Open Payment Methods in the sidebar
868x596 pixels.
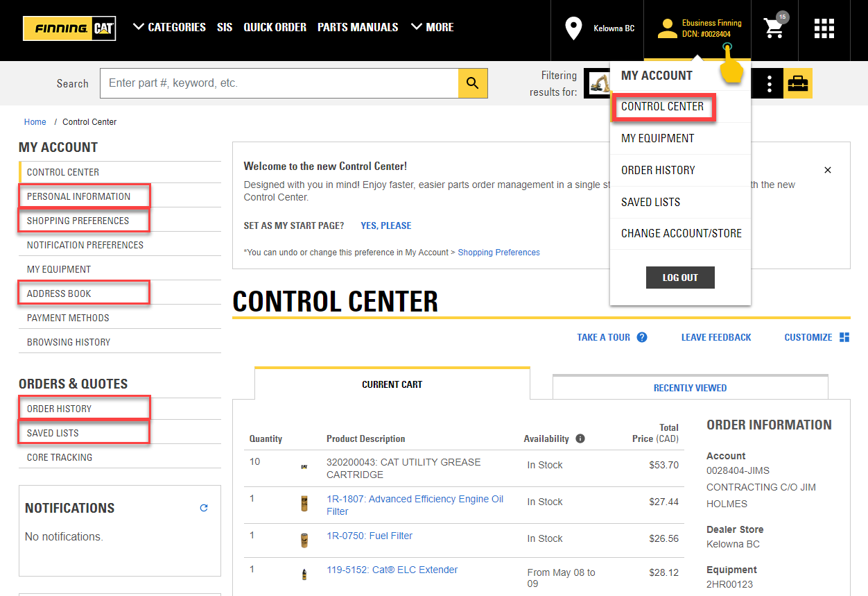click(68, 318)
